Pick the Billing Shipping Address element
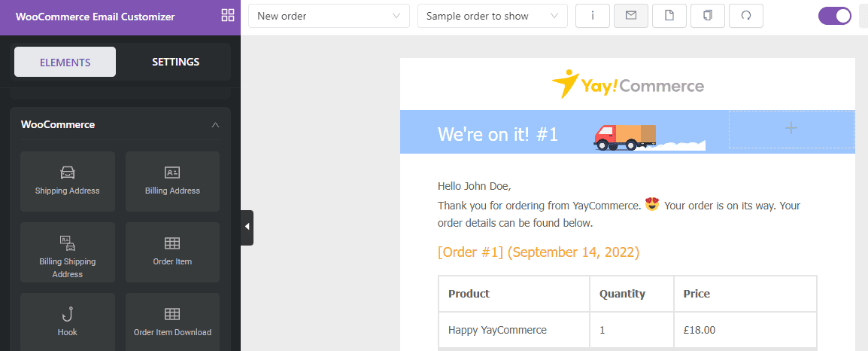 pyautogui.click(x=68, y=252)
